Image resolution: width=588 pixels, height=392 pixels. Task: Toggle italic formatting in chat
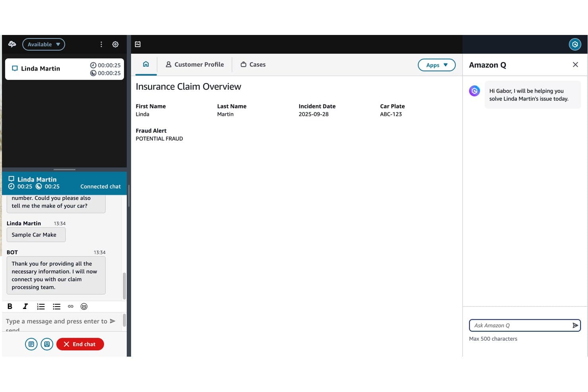(25, 306)
